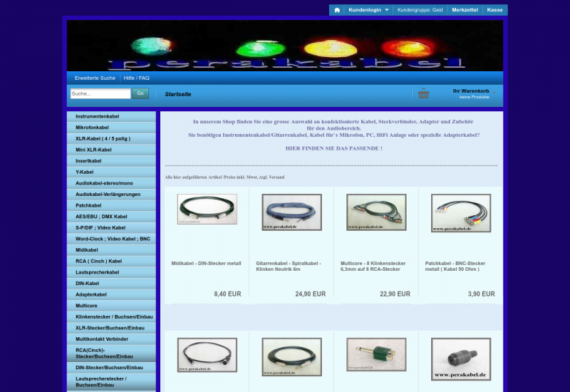Select Instrumentenkabel category in sidebar
This screenshot has height=392, width=570.
[x=98, y=116]
